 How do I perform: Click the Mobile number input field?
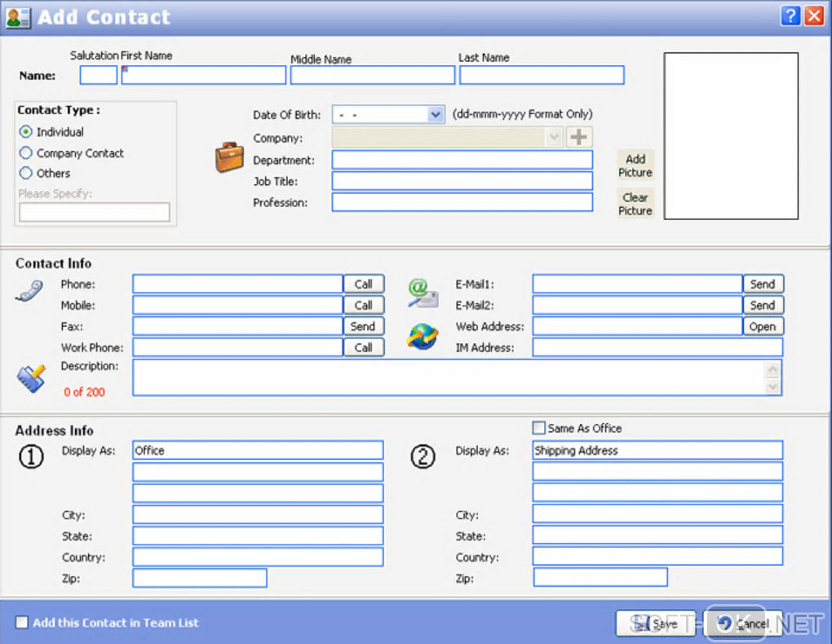coord(237,305)
